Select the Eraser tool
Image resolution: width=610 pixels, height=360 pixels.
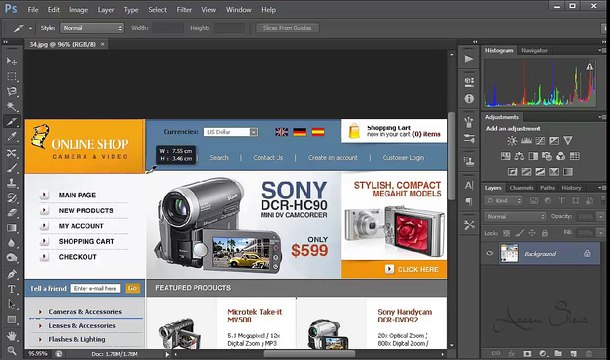pos(12,213)
